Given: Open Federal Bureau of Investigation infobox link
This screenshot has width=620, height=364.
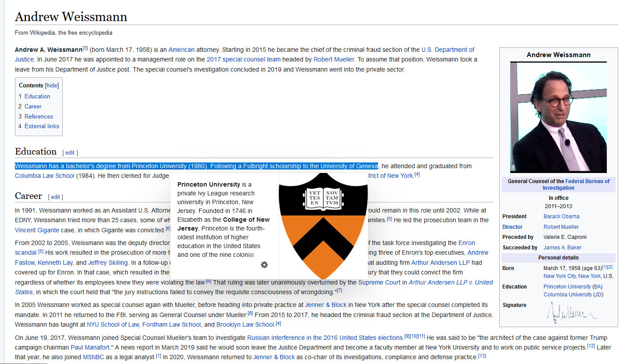Looking at the screenshot, I should pyautogui.click(x=576, y=184).
